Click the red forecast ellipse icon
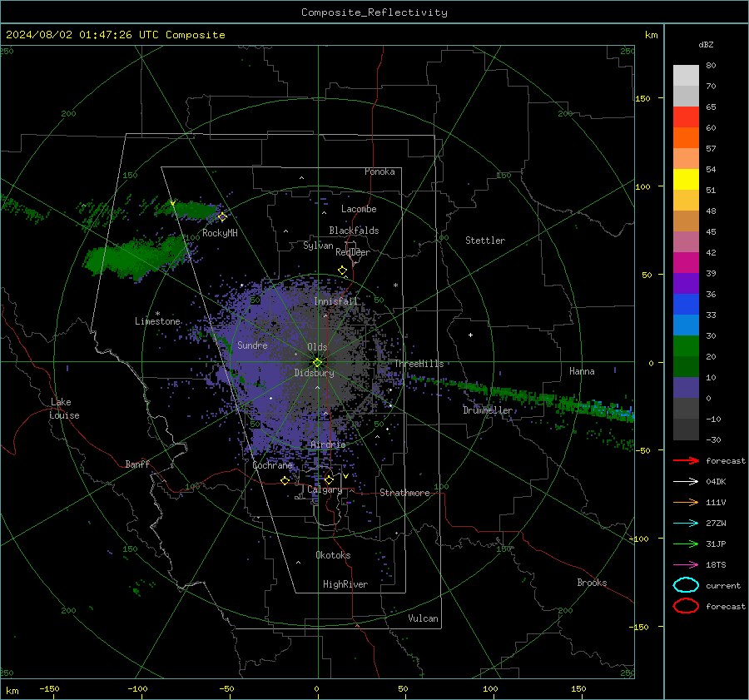 tap(686, 606)
